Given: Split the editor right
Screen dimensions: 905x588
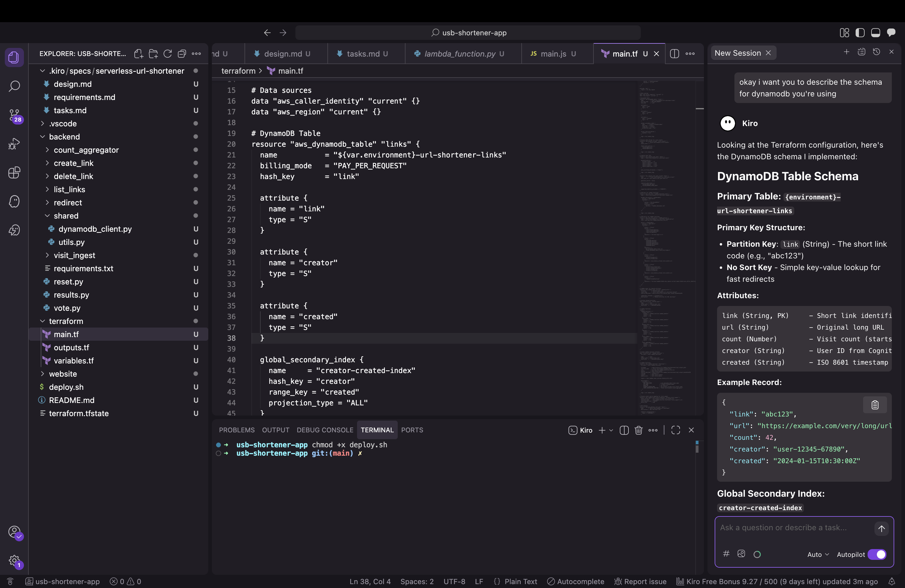Looking at the screenshot, I should click(x=674, y=54).
